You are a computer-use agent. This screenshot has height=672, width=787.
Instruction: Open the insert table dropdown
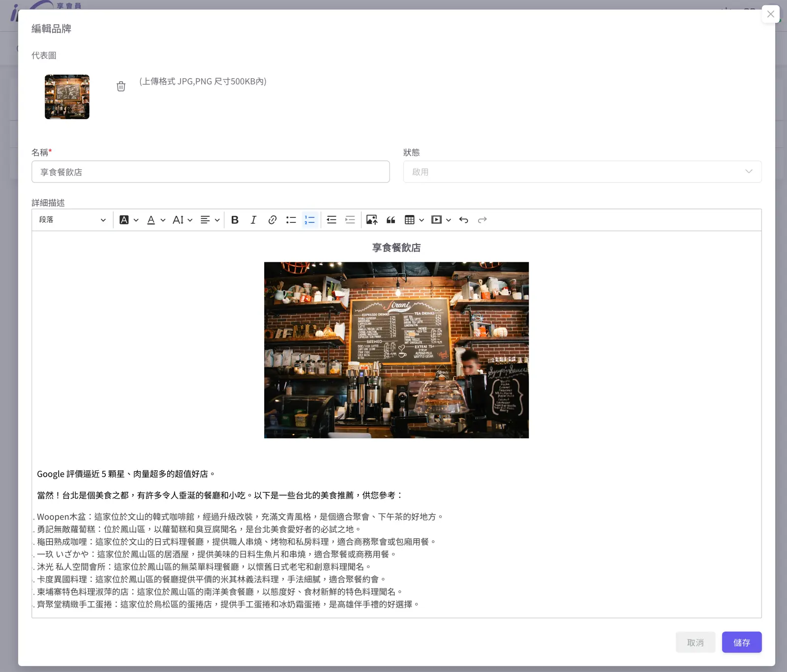[414, 220]
